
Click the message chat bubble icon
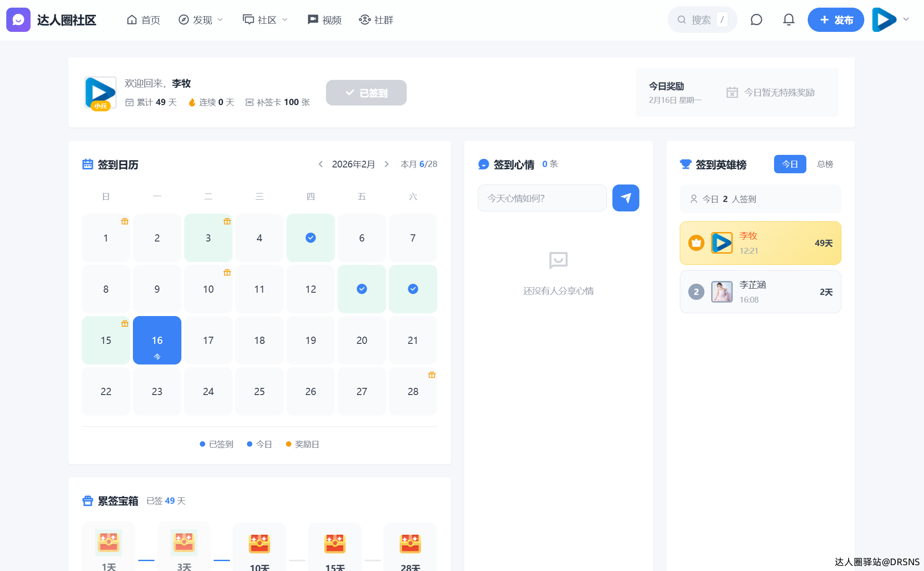tap(757, 20)
